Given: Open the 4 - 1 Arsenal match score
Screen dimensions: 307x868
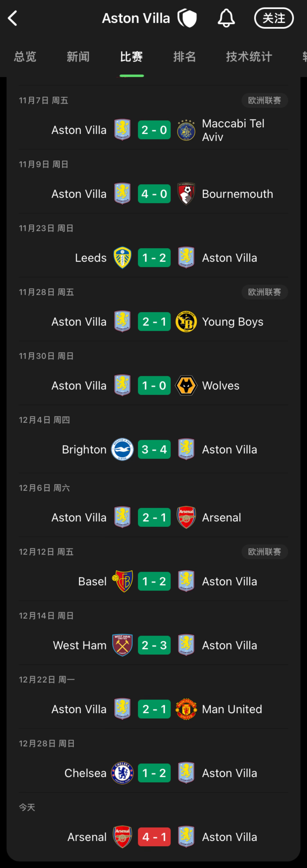Looking at the screenshot, I should [x=154, y=837].
